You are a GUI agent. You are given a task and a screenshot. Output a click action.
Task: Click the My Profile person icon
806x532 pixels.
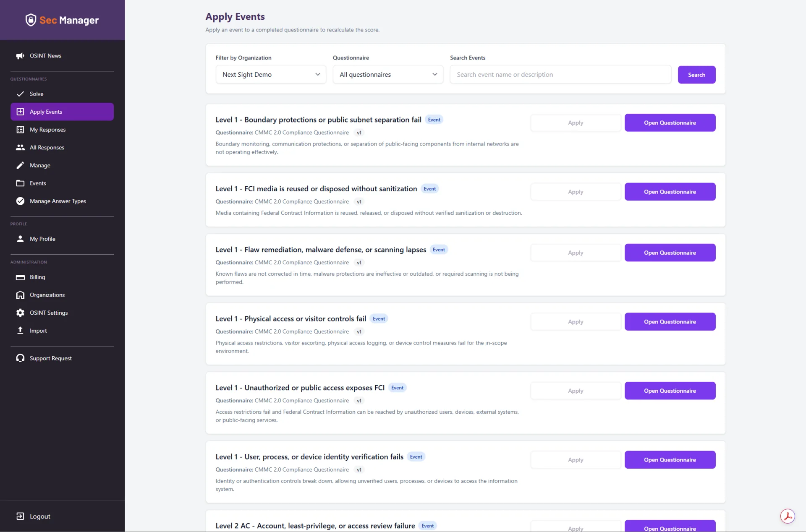tap(20, 239)
